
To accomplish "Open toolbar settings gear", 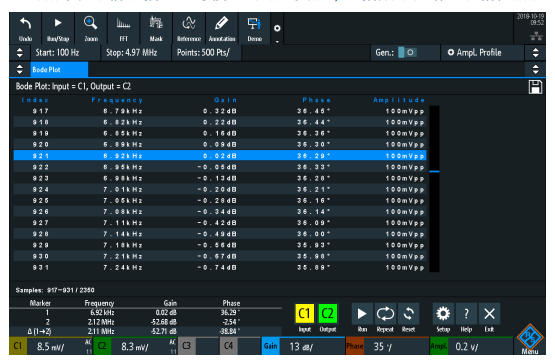I will tap(277, 28).
